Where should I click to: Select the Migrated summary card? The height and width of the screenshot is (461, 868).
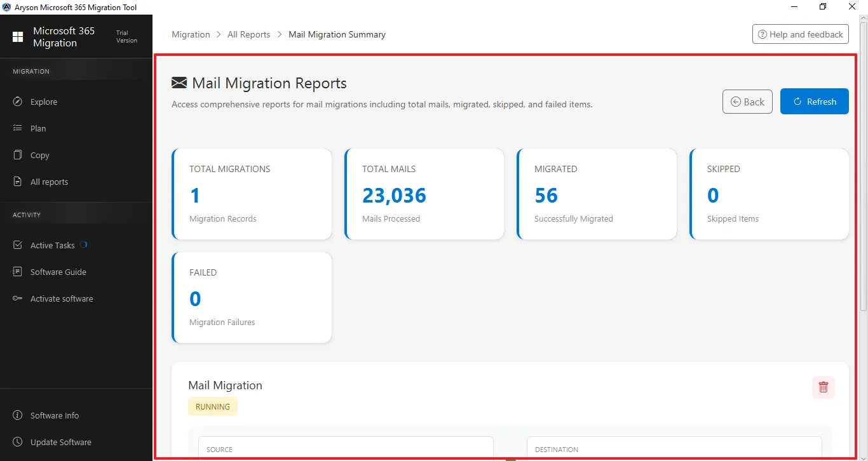click(597, 194)
